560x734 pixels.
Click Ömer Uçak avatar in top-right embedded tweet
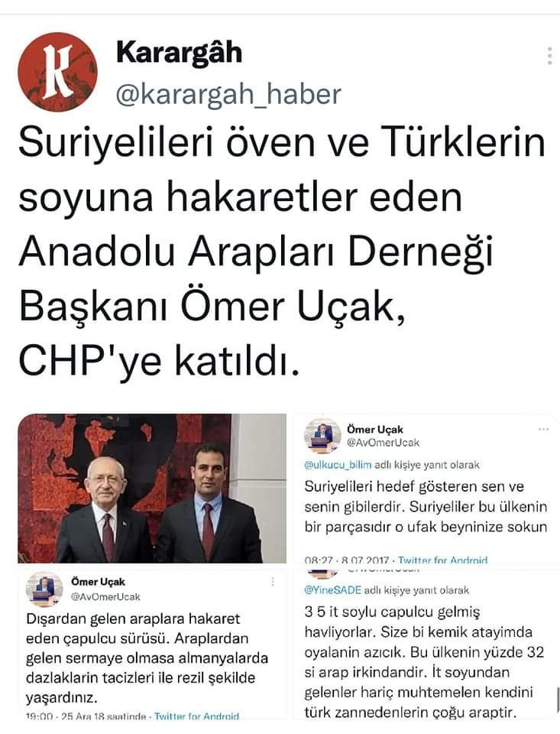click(322, 436)
